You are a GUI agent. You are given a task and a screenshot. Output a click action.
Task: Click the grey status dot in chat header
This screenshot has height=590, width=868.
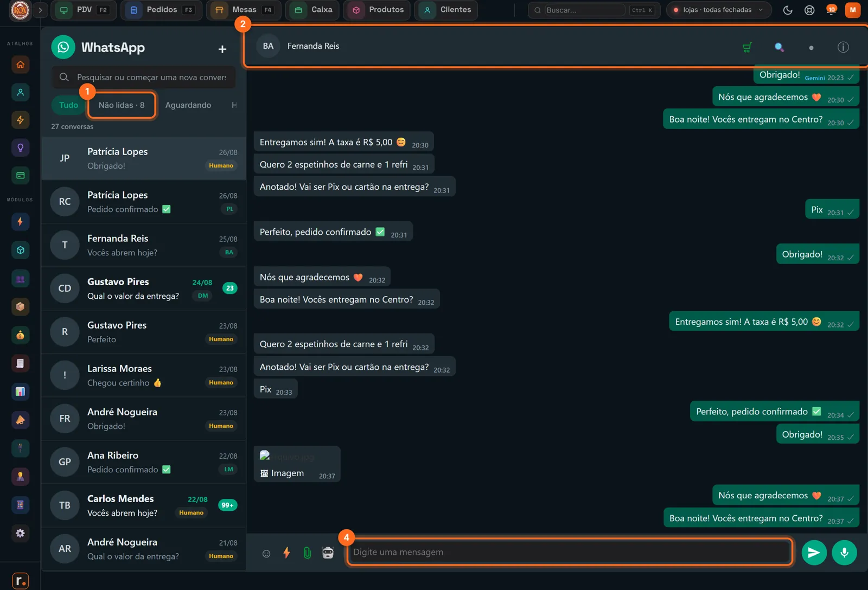tap(811, 48)
